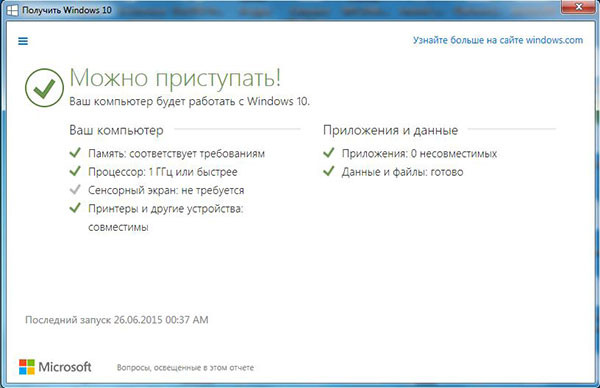Close the Получить Windows 10 window

tap(579, 7)
